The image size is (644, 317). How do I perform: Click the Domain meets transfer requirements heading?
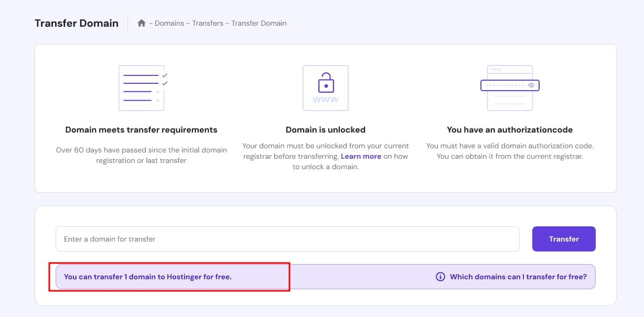tap(141, 129)
